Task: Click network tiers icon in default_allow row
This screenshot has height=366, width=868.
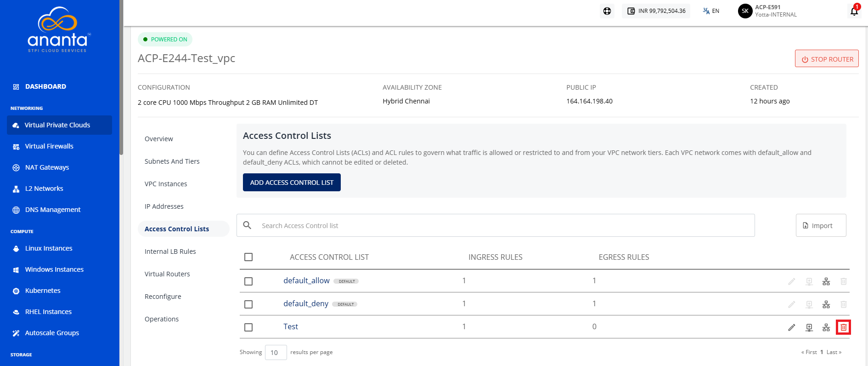Action: point(826,281)
